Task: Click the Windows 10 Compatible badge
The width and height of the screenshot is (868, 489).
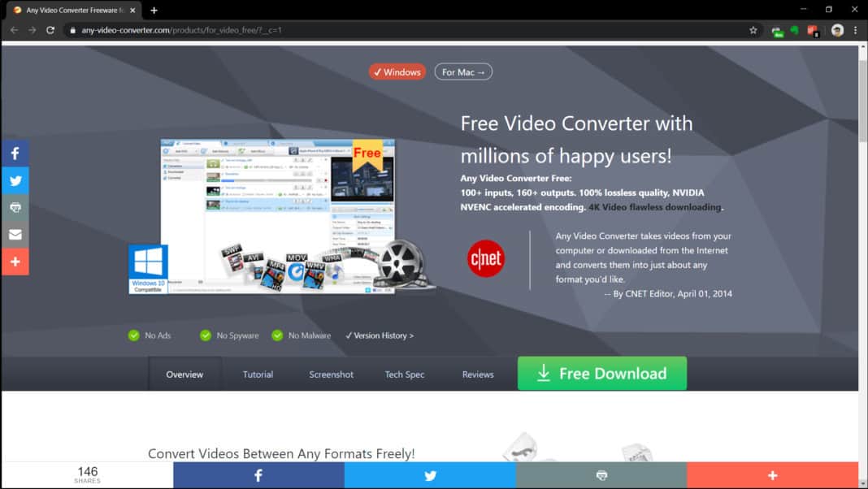Action: (148, 270)
